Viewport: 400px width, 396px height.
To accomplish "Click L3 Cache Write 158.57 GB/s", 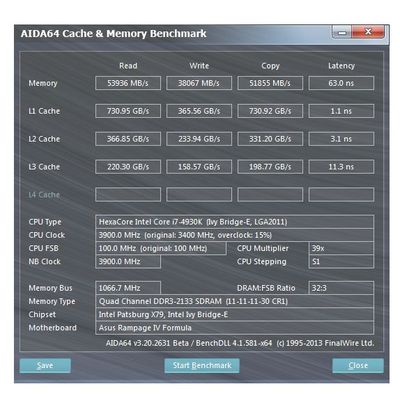I will pyautogui.click(x=199, y=167).
